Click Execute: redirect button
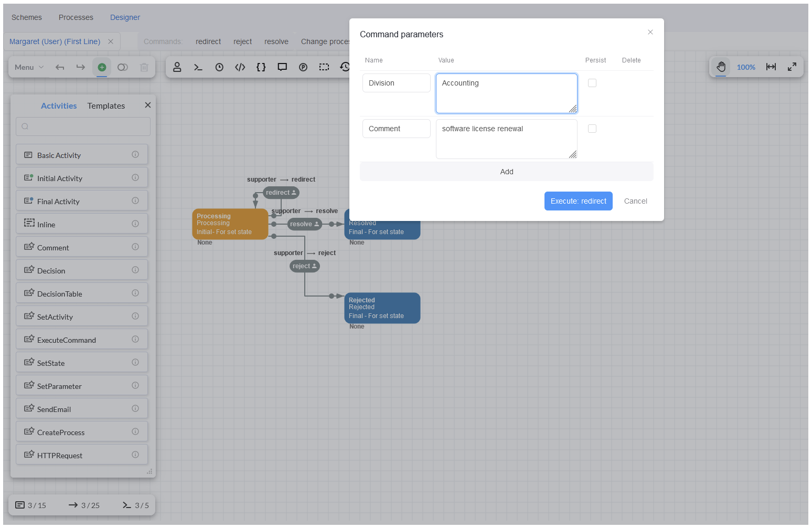The height and width of the screenshot is (528, 812). 579,201
